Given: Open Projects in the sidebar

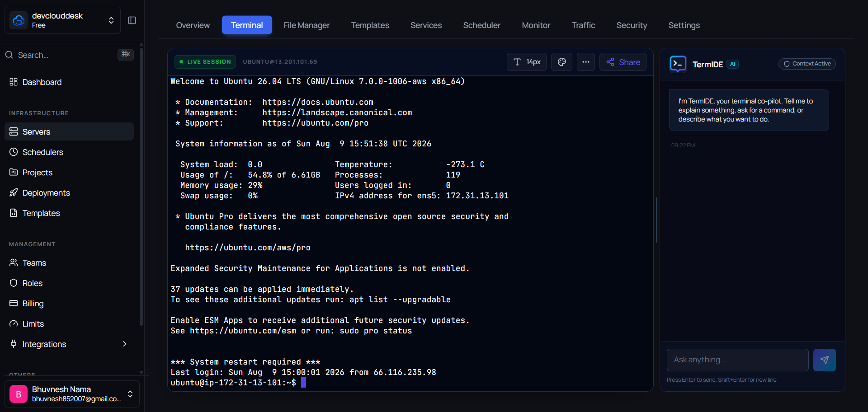Looking at the screenshot, I should pyautogui.click(x=69, y=172).
